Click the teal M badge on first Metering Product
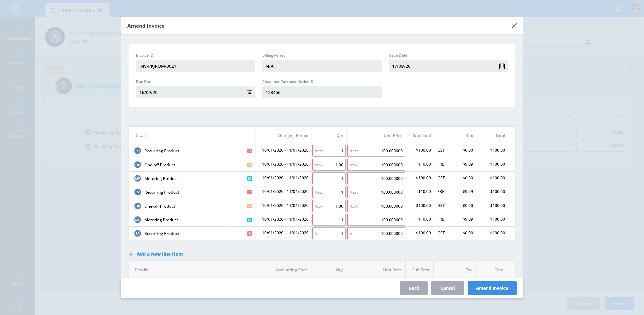This screenshot has height=315, width=644. click(x=249, y=179)
